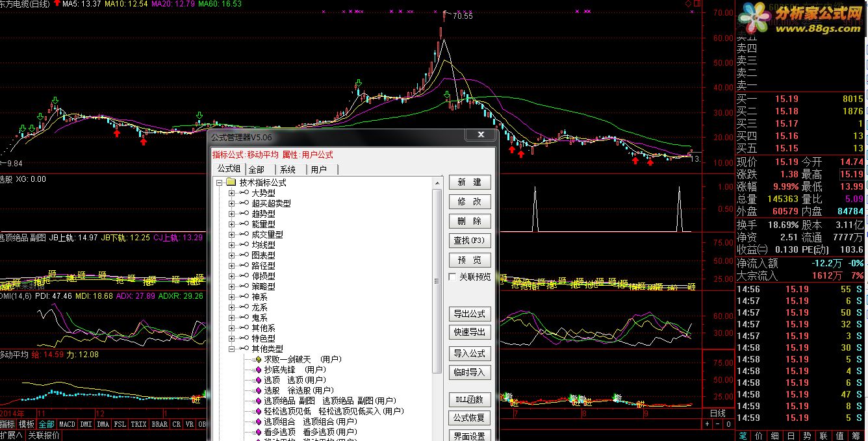Click the 预览 button

[x=470, y=260]
